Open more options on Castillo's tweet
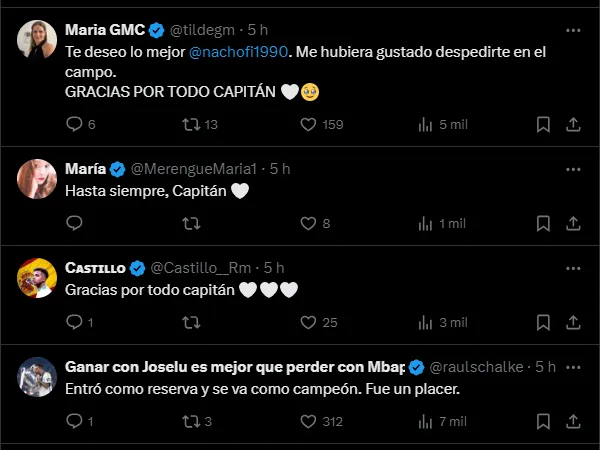This screenshot has height=450, width=600. (573, 268)
